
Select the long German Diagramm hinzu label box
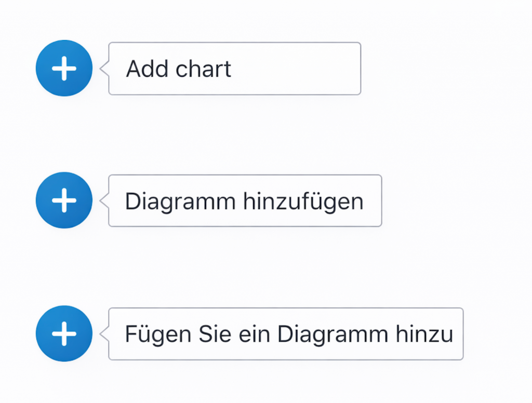click(x=285, y=334)
